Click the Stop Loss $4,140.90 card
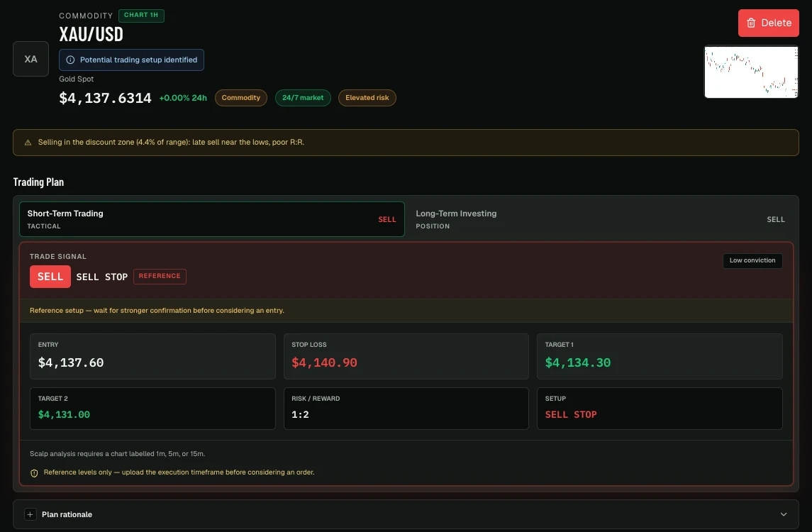 406,356
